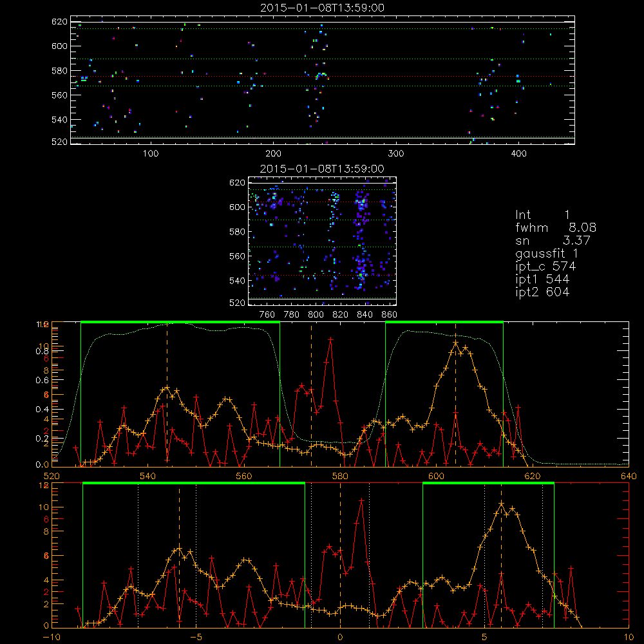Click x-axis label 300 on top plot
The image size is (644, 644).
tap(396, 154)
